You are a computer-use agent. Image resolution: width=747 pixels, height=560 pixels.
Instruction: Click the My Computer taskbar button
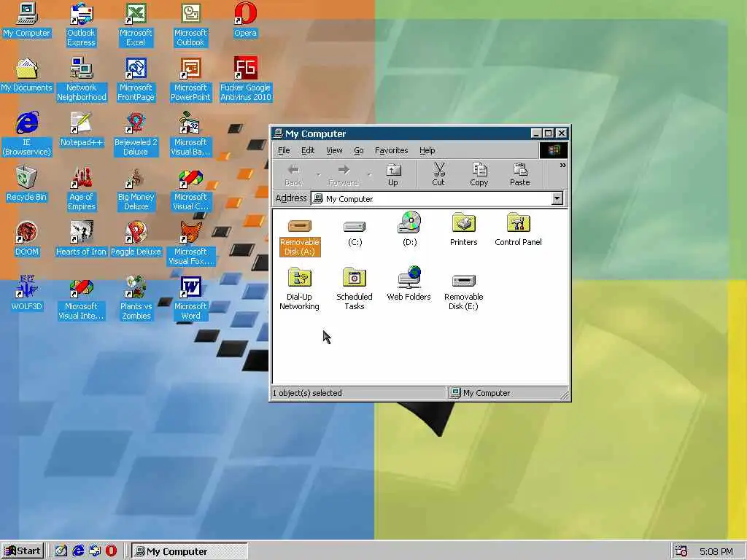190,551
